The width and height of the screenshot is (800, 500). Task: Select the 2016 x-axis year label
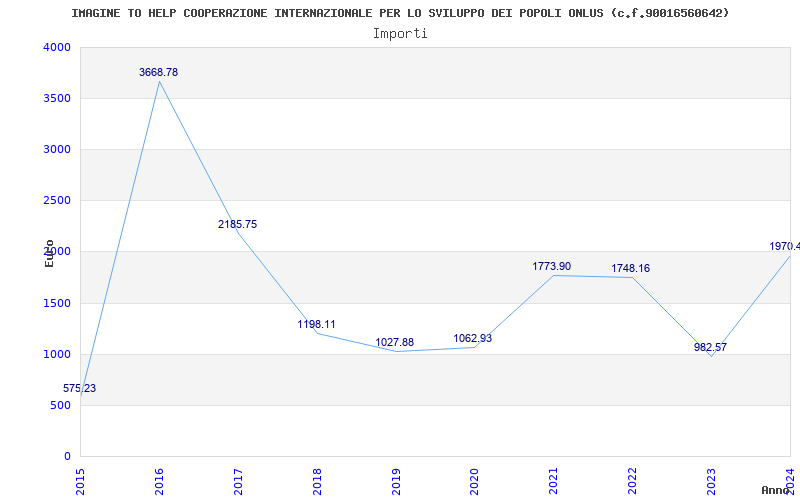point(159,482)
